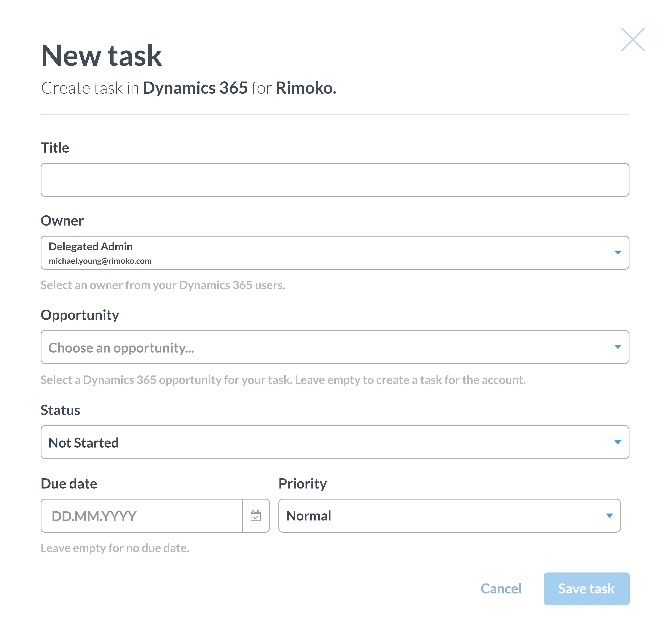Click the 'Select an owner from your Dynamics 365 users.' hint
Viewport: 672px width, 636px height.
pos(163,285)
